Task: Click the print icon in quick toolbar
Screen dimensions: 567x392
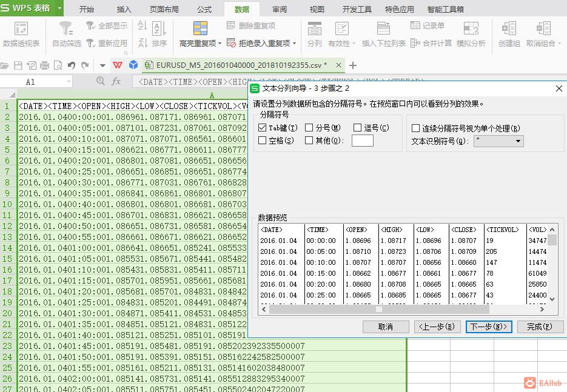Action: click(x=44, y=65)
